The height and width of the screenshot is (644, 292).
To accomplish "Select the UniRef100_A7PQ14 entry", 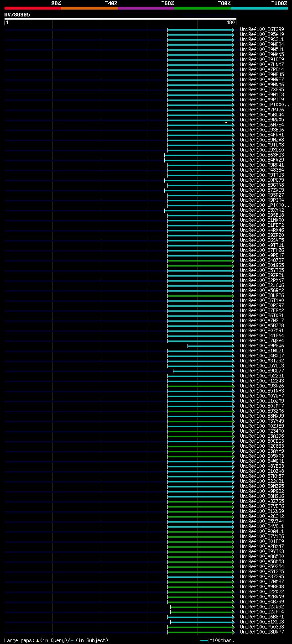I will [x=262, y=69].
